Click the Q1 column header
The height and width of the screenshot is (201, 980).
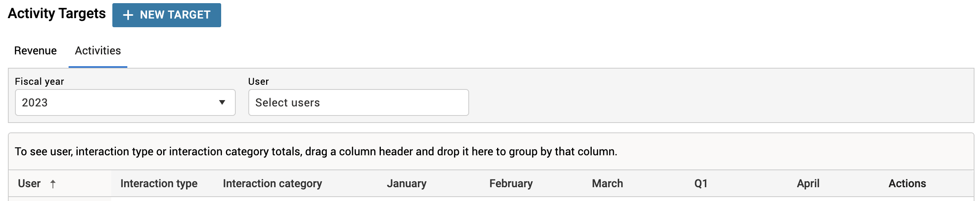[701, 184]
